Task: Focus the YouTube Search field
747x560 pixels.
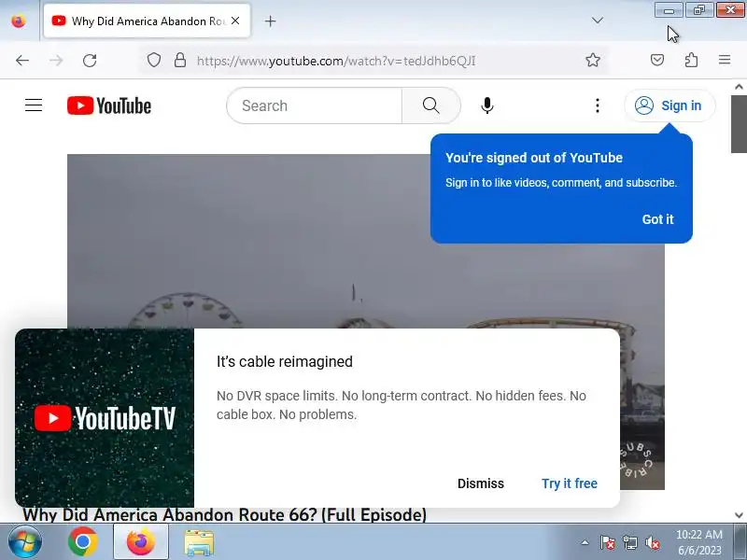Action: click(315, 105)
